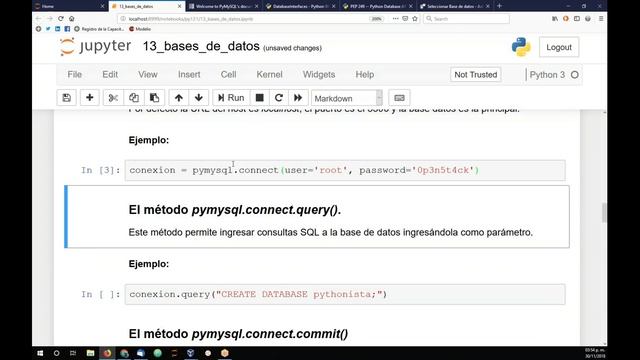Open the Twitter bookmark icon
The height and width of the screenshot is (360, 640).
(x=48, y=29)
